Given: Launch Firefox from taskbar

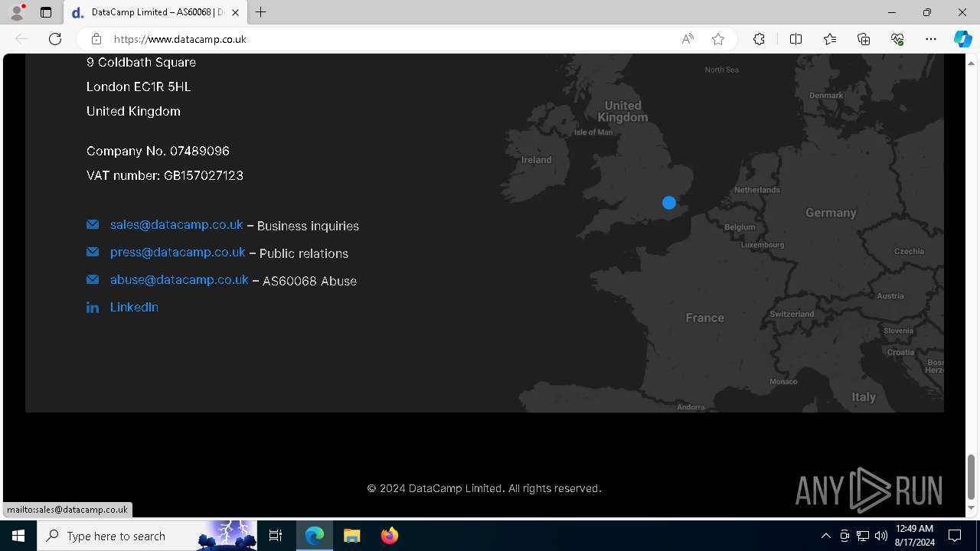Looking at the screenshot, I should tap(389, 536).
